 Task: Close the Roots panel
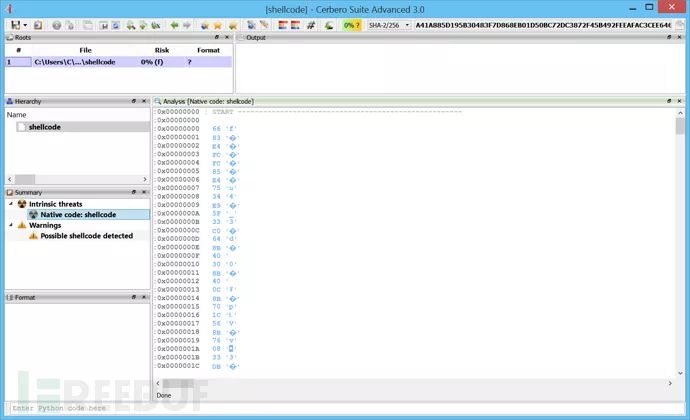[x=227, y=37]
